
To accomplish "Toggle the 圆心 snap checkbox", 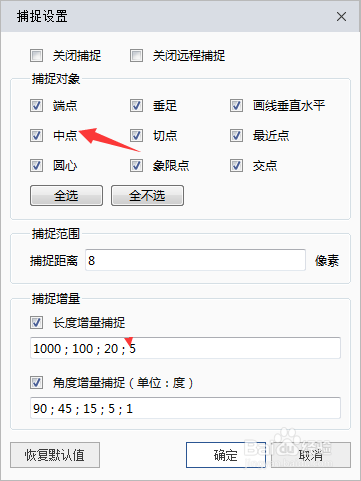I will 36,166.
